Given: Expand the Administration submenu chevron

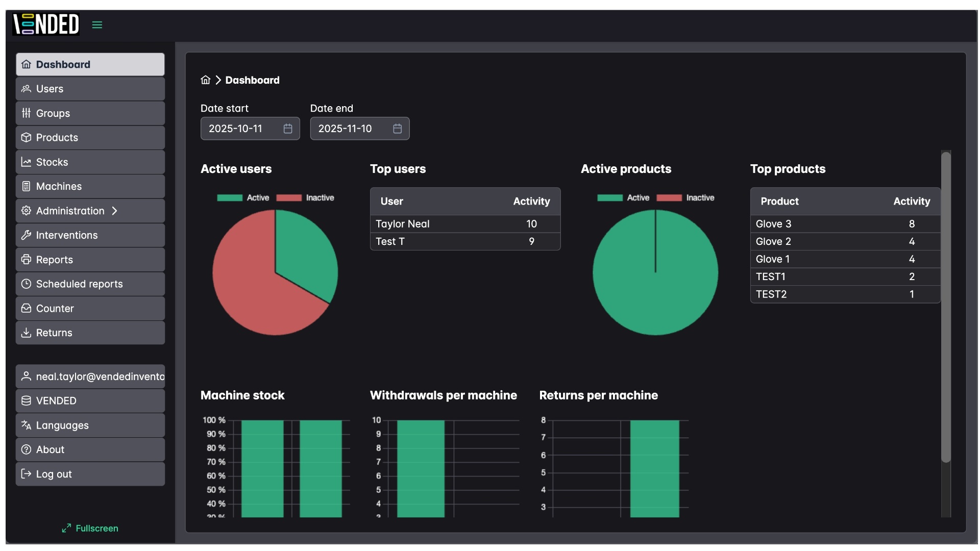Looking at the screenshot, I should pyautogui.click(x=115, y=211).
